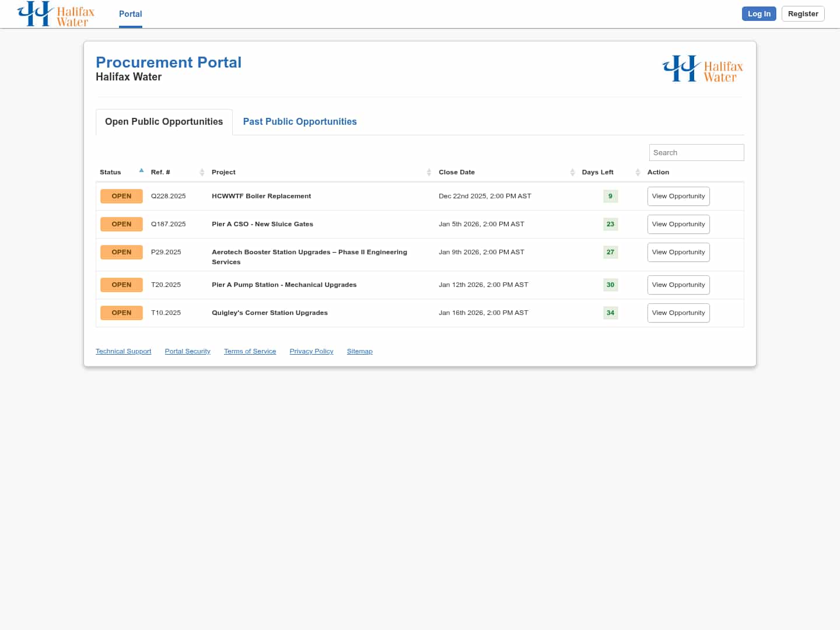Click the Halifax Water logo in the navbar
840x630 pixels.
coord(55,14)
